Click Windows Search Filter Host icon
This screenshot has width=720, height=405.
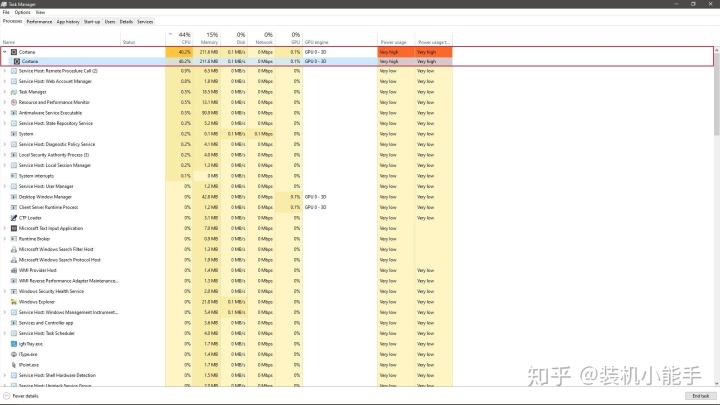pos(14,249)
